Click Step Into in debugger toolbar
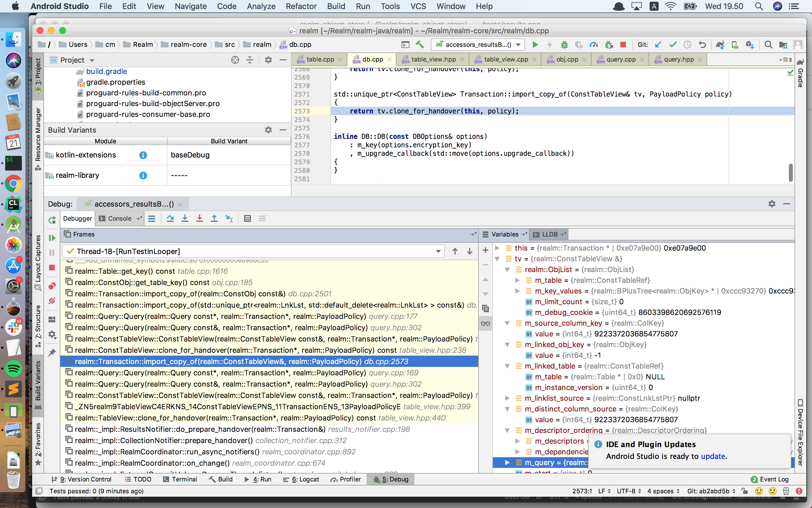This screenshot has width=812, height=508. [185, 219]
